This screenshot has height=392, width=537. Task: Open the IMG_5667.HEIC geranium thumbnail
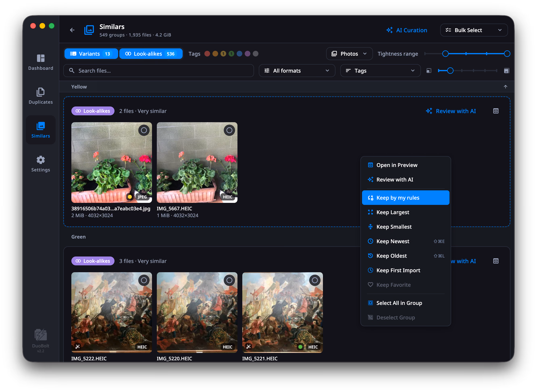(x=197, y=163)
